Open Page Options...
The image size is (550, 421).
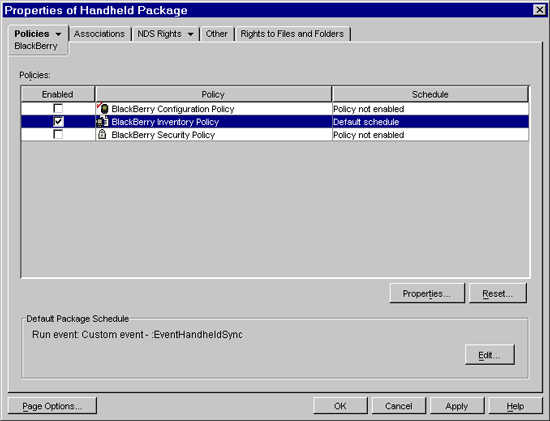[x=52, y=406]
